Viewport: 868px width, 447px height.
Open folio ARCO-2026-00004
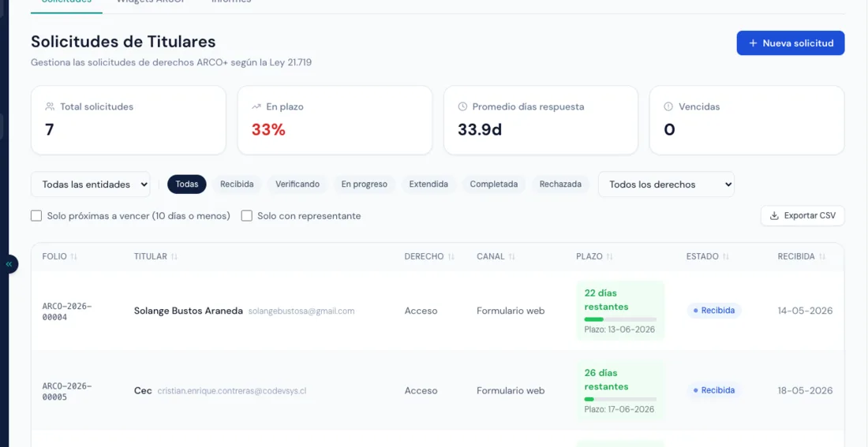click(x=67, y=311)
